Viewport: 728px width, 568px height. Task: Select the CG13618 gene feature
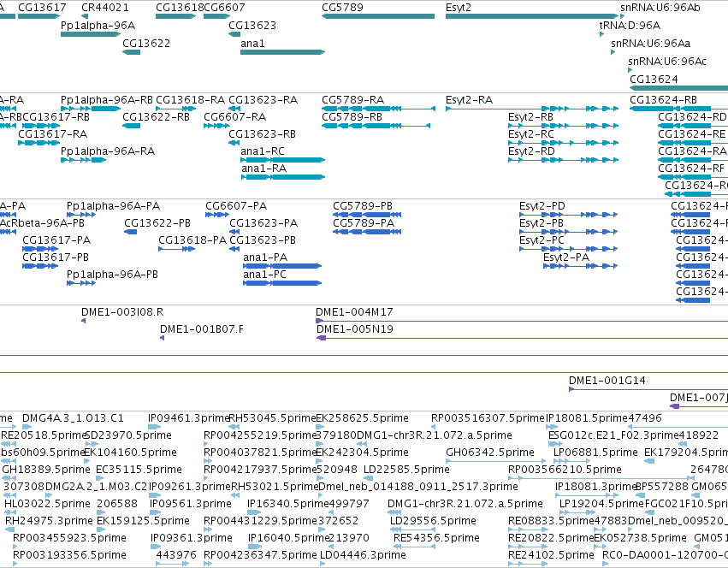click(176, 16)
